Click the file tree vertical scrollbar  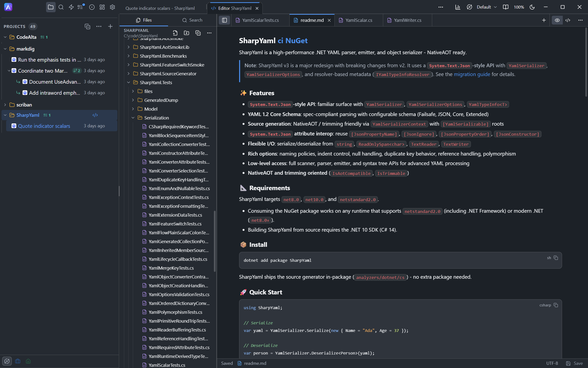click(215, 241)
